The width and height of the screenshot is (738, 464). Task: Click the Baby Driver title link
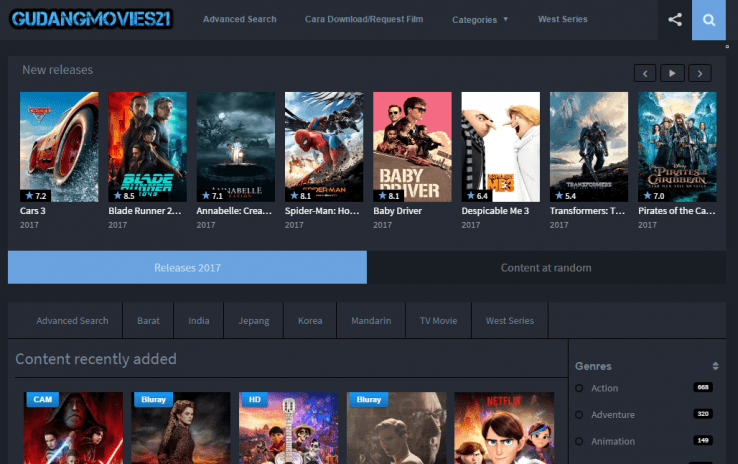tap(397, 211)
